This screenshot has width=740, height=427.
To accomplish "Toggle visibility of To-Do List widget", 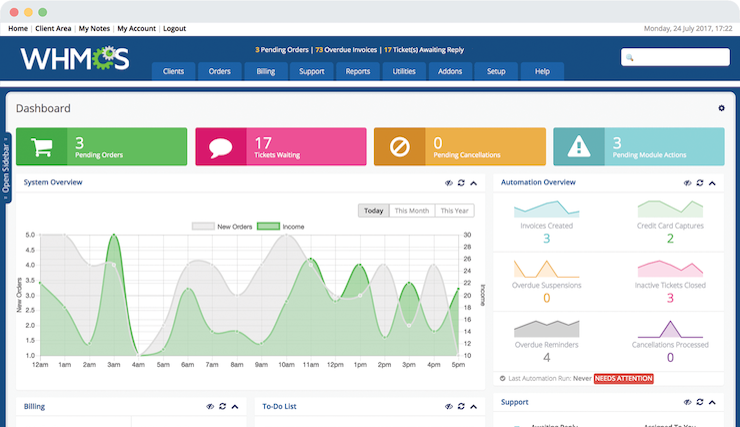I will coord(449,407).
